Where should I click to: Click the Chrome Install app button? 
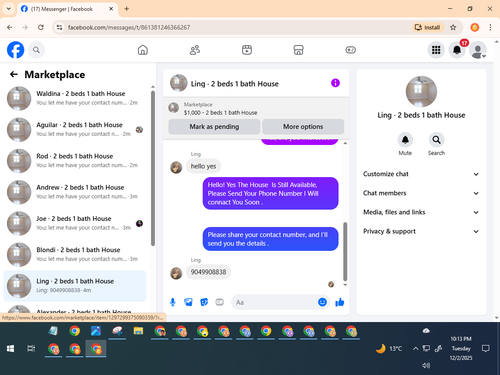pos(428,27)
